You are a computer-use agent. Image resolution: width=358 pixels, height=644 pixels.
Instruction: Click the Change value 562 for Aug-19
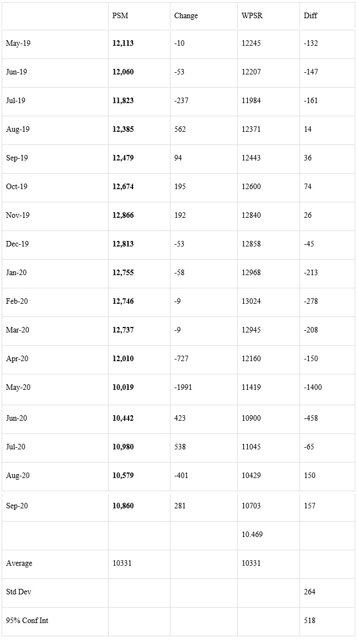[180, 129]
